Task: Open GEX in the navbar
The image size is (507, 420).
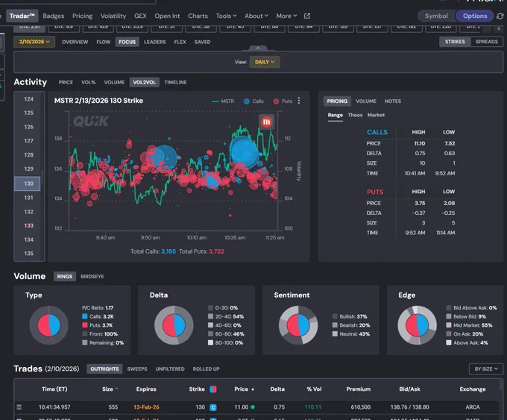Action: click(140, 16)
